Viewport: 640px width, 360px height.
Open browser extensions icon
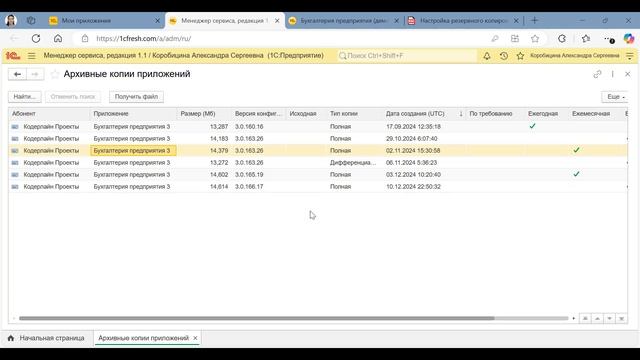562,38
